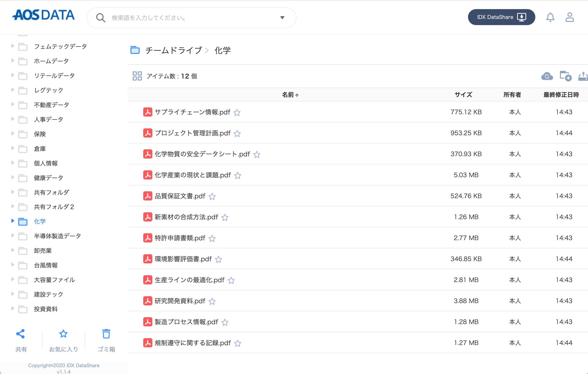Click the cloud sync icon
The width and height of the screenshot is (588, 374).
[547, 76]
